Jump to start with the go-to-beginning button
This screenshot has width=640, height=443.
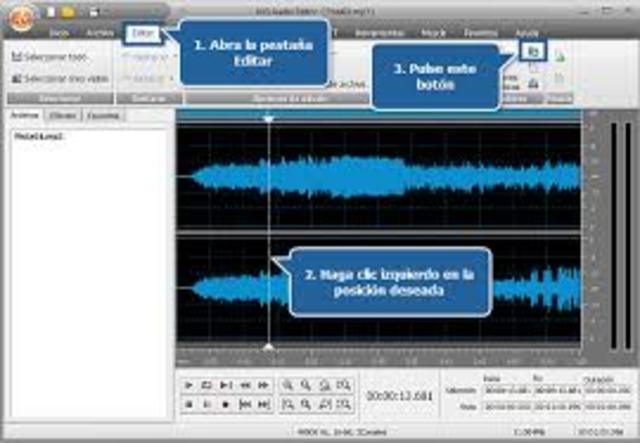pyautogui.click(x=245, y=405)
